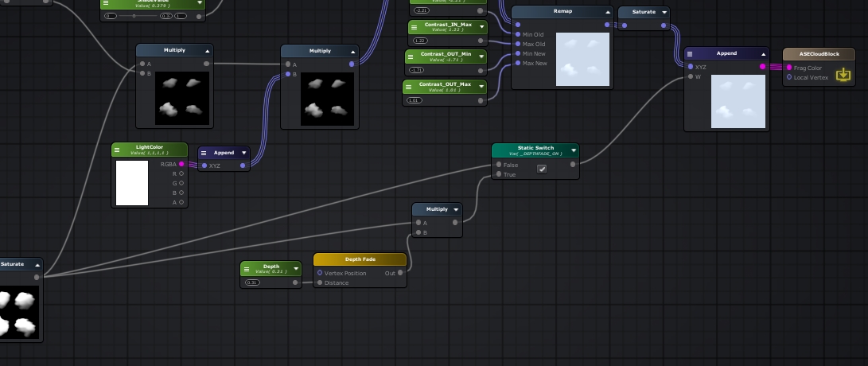Select the True port on Static Switch
This screenshot has height=366, width=868.
click(x=499, y=174)
